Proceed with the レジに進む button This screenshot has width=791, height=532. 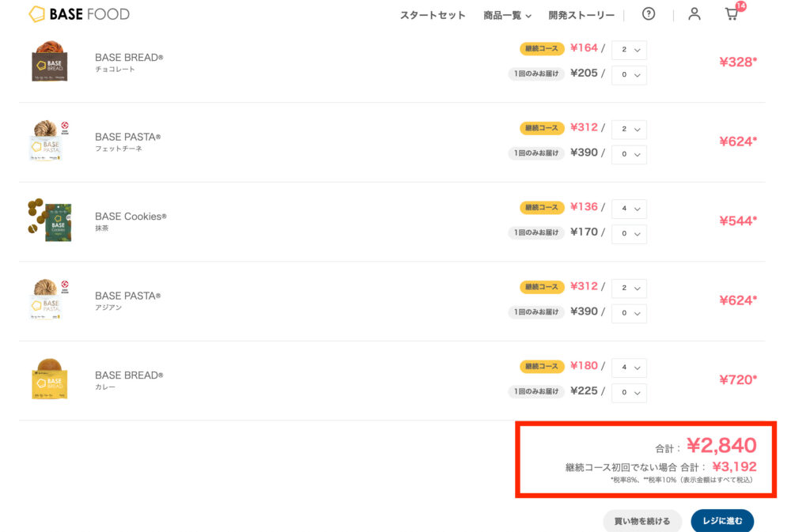tap(722, 521)
